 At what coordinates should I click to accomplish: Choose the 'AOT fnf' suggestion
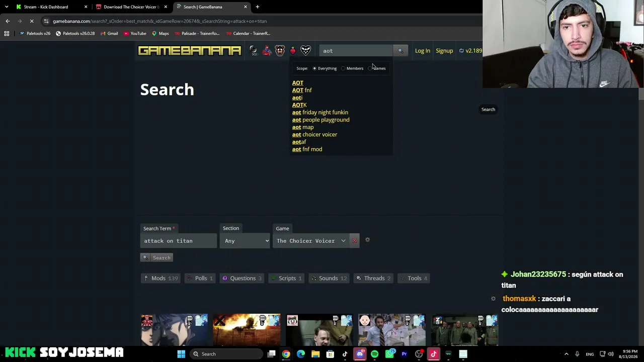point(302,90)
